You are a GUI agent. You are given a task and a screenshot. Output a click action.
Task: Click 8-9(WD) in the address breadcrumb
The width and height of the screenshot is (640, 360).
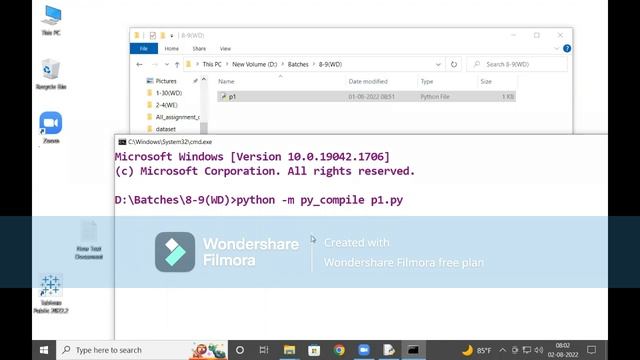pos(330,64)
